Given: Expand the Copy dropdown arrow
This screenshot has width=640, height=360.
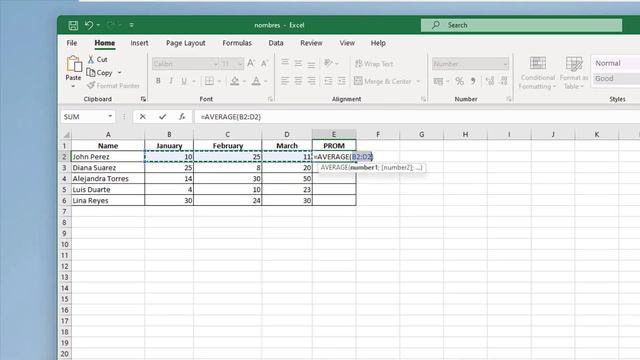Looking at the screenshot, I should tap(120, 73).
